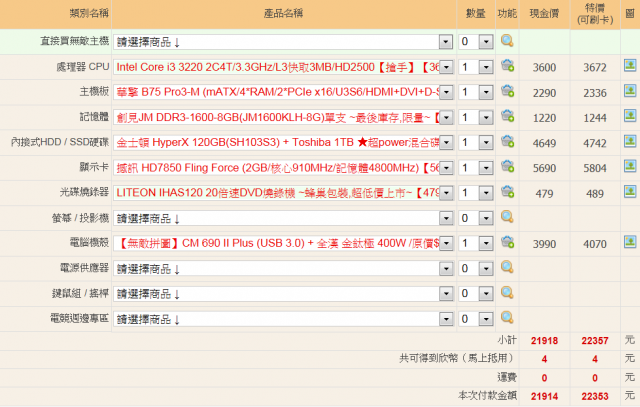This screenshot has width=640, height=407.
Task: Click the cart icon in 記憶體 row
Action: [507, 116]
